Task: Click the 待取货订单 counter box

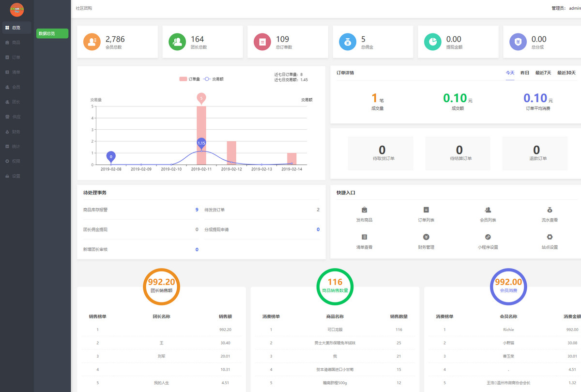Action: (x=381, y=152)
